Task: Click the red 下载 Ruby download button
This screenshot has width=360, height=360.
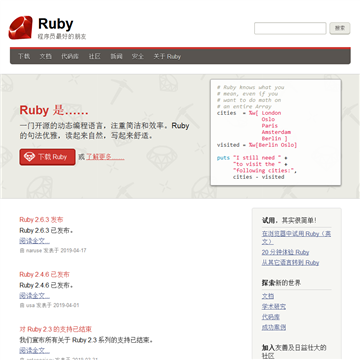Action: [x=47, y=157]
